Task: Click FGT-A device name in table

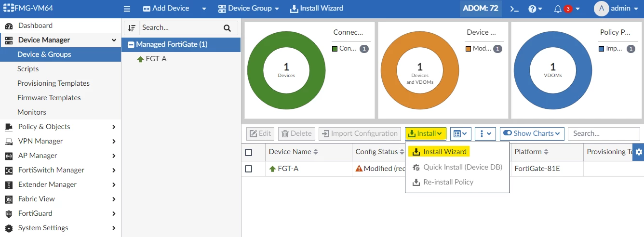Action: pos(288,169)
